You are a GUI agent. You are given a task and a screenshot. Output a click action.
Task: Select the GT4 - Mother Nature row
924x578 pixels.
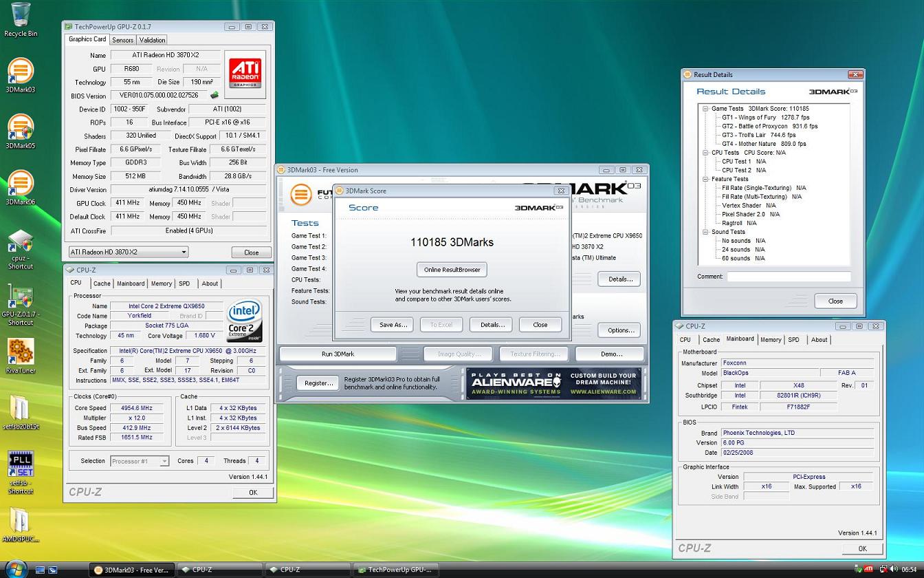(x=764, y=144)
